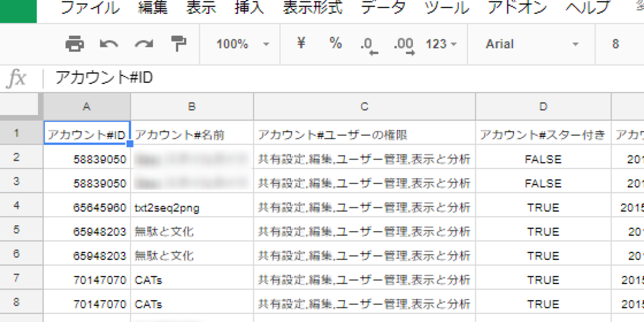Activate the Paint format tool

[x=178, y=44]
